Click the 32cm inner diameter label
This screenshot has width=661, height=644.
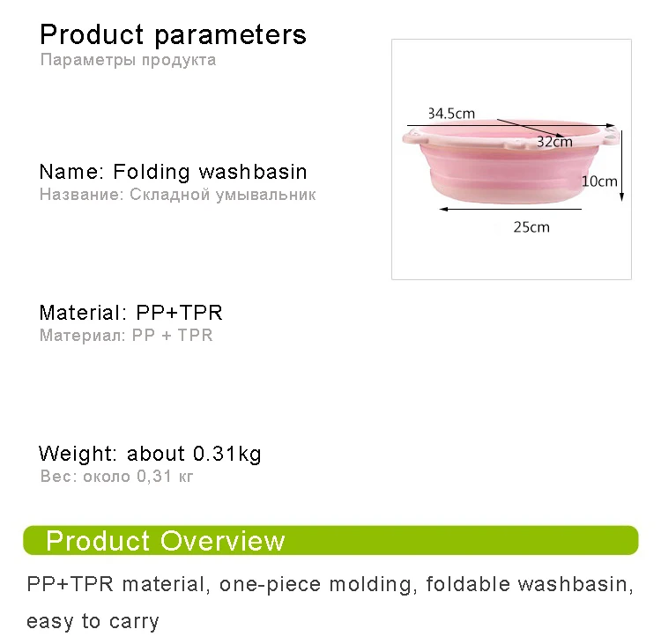554,142
